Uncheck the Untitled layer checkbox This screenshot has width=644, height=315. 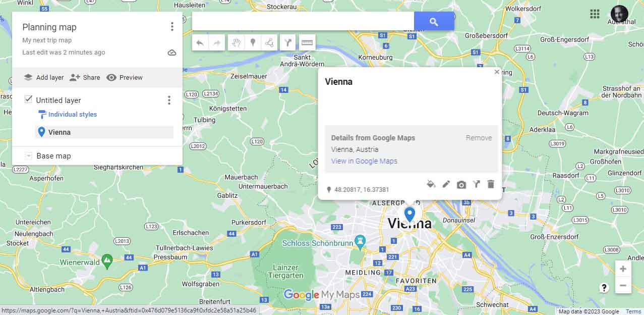(x=29, y=99)
